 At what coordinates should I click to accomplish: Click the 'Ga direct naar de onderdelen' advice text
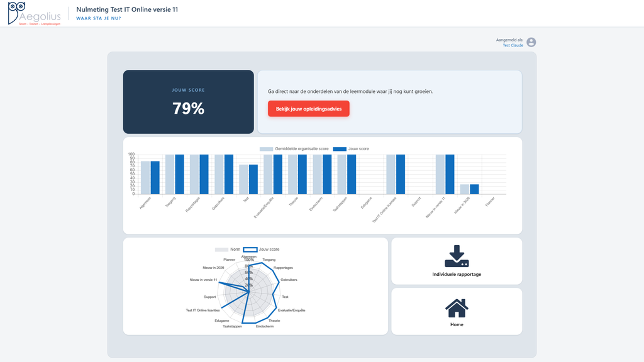[x=350, y=92]
